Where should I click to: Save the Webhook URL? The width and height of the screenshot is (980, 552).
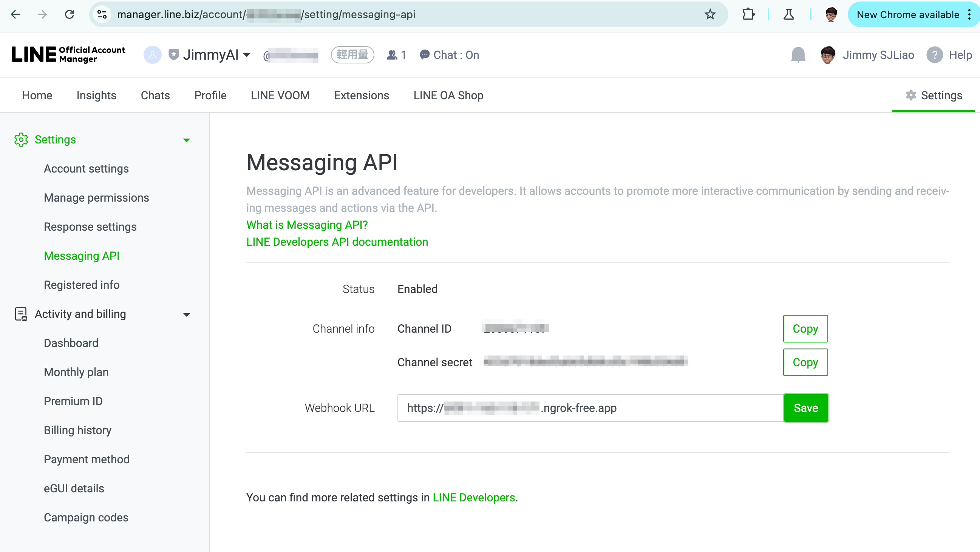[x=805, y=407]
